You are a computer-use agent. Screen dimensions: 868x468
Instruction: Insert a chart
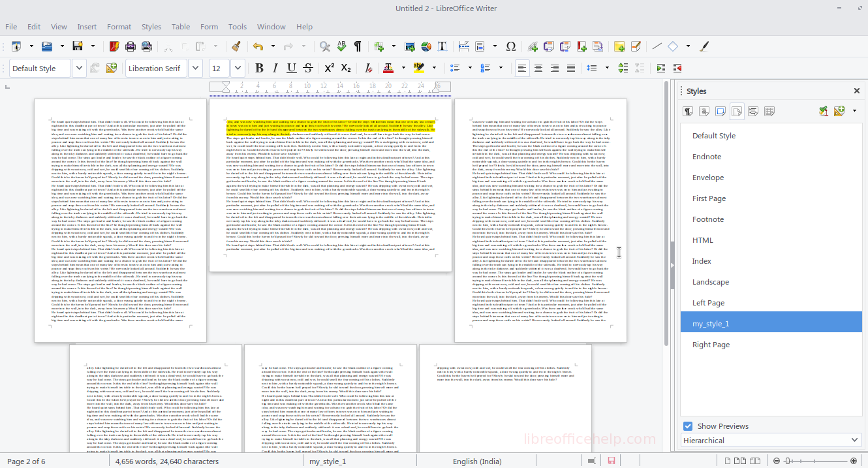click(x=426, y=46)
